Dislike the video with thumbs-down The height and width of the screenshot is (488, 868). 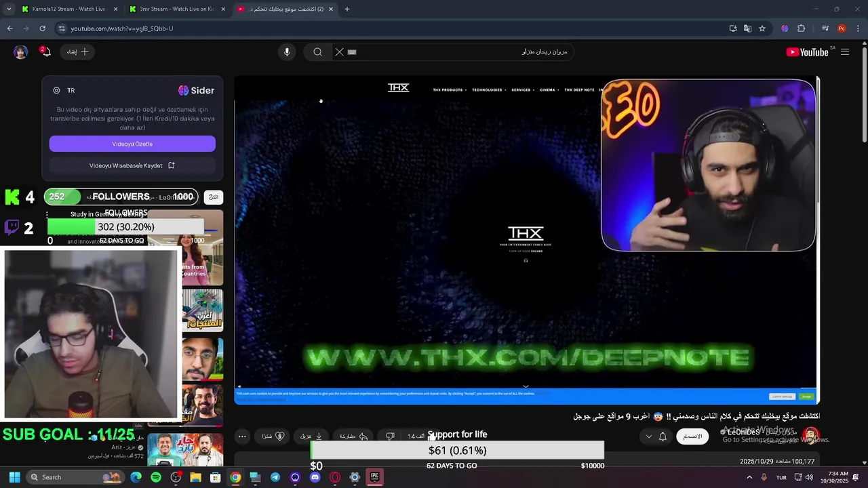point(390,436)
